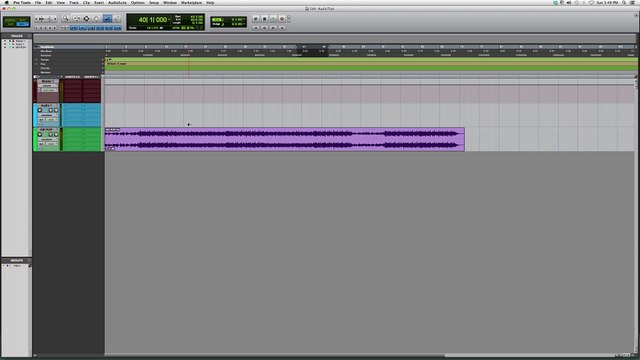Viewport: 640px width, 360px height.
Task: Click the Master 1 track name button
Action: (x=47, y=81)
